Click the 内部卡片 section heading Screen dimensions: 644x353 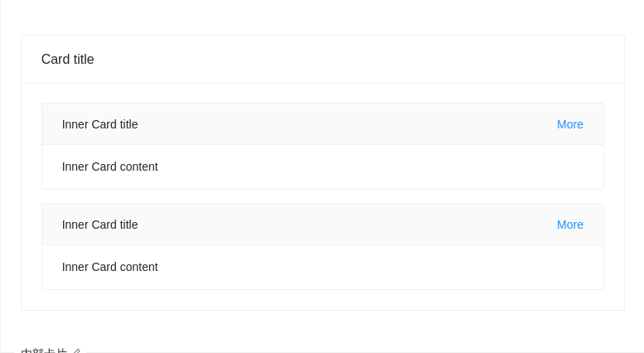pos(43,351)
